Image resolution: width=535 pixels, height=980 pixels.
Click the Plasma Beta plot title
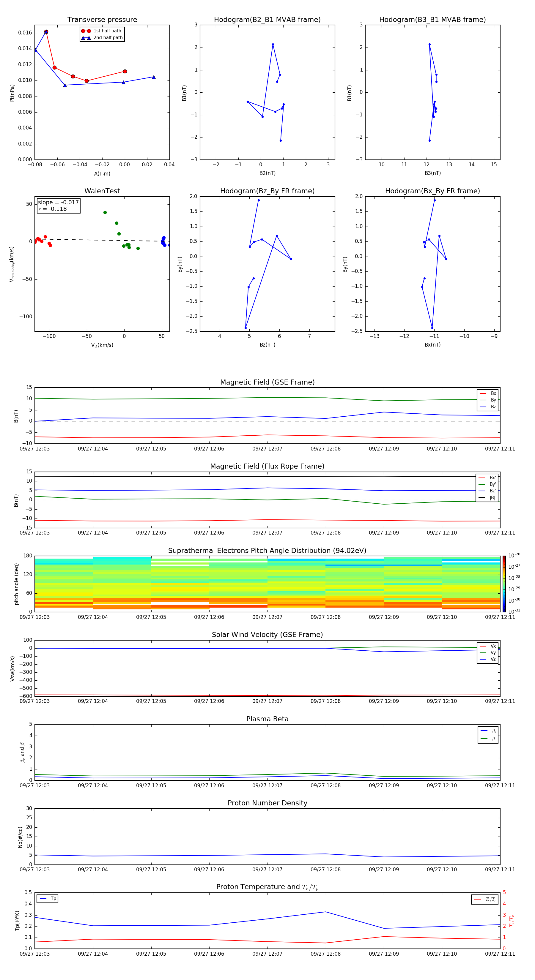[267, 719]
